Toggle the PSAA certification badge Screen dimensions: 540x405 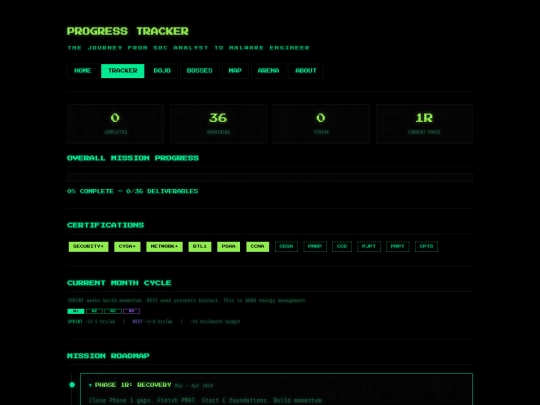click(229, 247)
